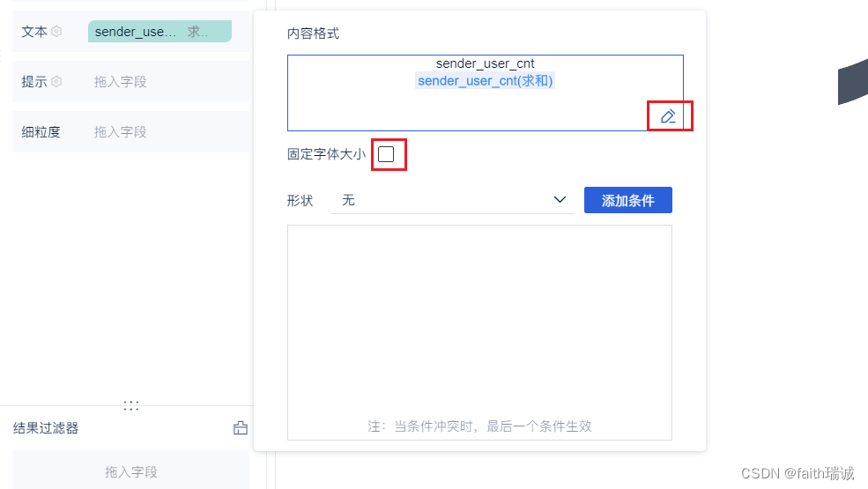Image resolution: width=868 pixels, height=489 pixels.
Task: Click the plain sender_user_cnt title line
Action: [x=485, y=63]
